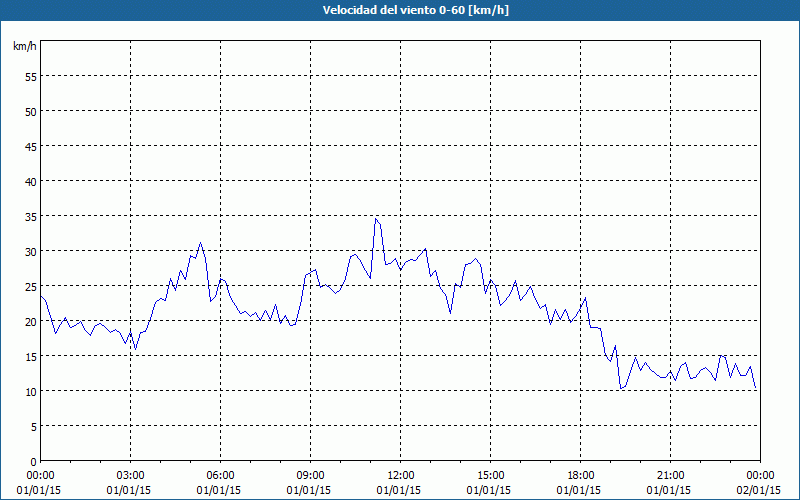Click the 40 value on the vertical axis

click(x=31, y=181)
